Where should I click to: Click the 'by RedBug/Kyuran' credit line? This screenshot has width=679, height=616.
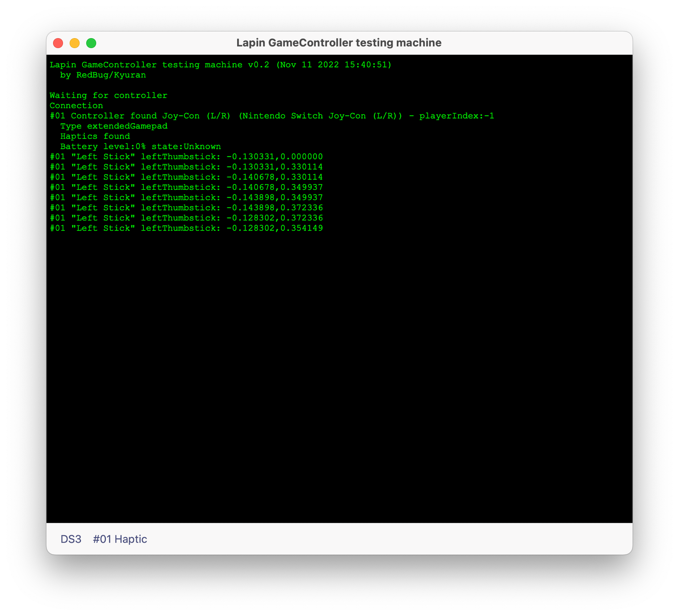[x=103, y=75]
